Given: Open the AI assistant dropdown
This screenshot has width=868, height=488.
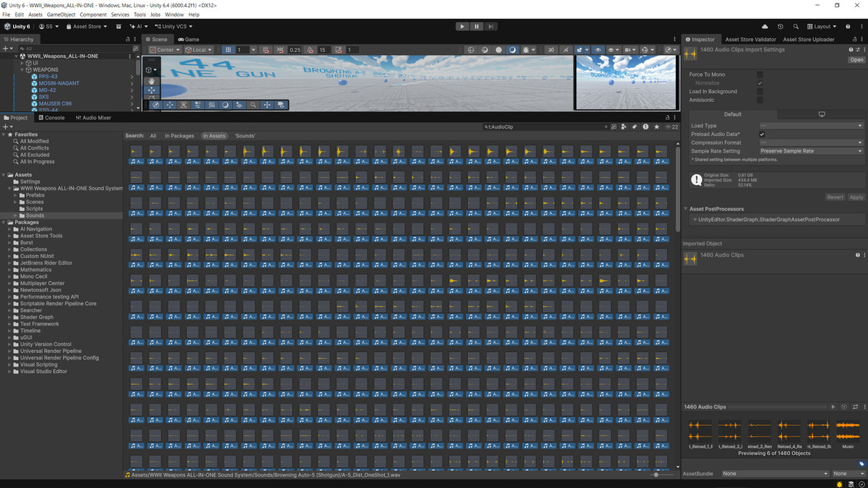Looking at the screenshot, I should click(x=137, y=27).
